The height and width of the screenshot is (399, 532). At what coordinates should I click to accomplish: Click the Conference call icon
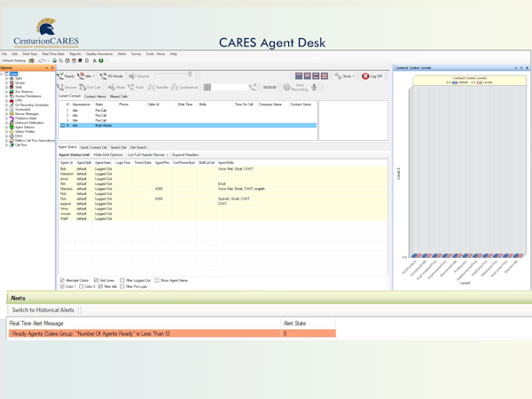(x=175, y=87)
